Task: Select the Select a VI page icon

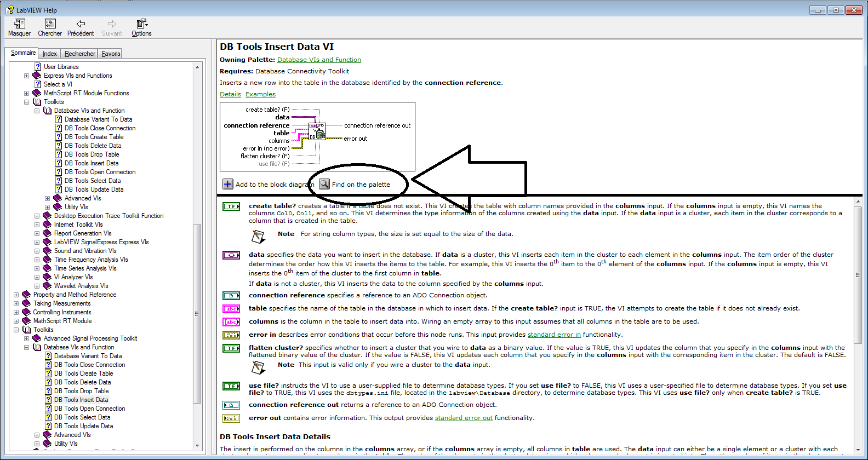Action: pos(38,84)
